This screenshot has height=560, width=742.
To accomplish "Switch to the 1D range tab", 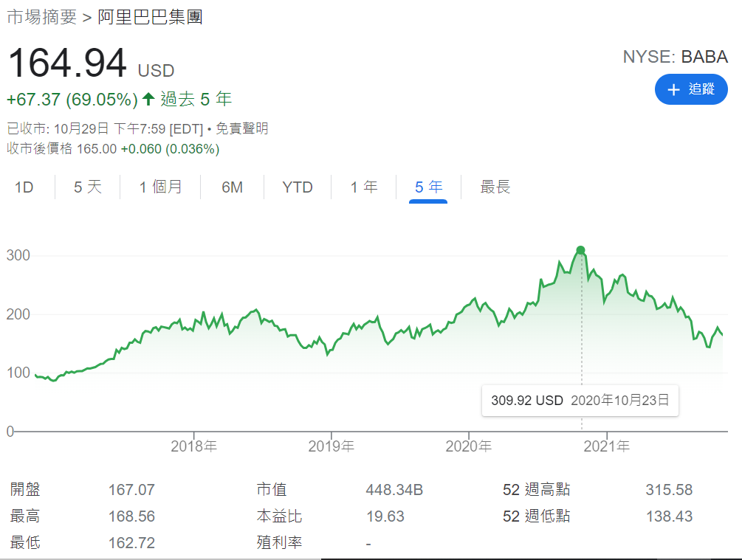I will point(24,187).
